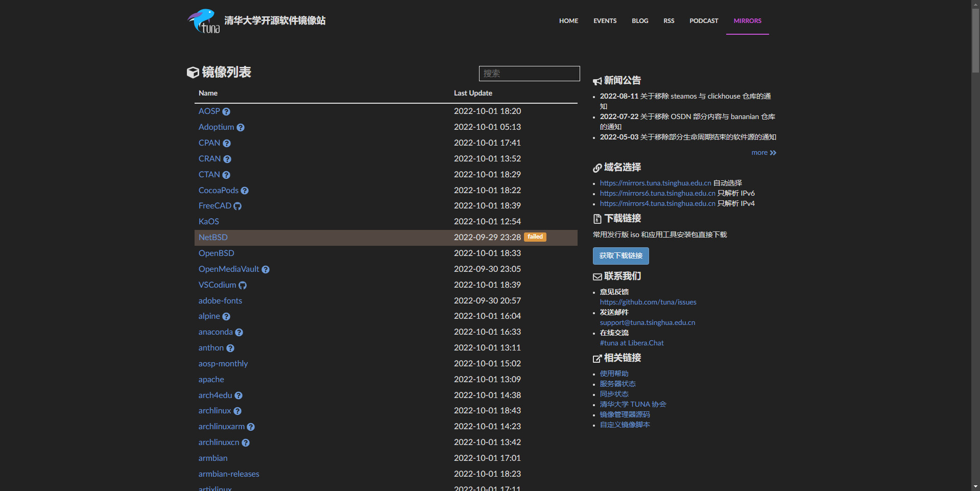The image size is (980, 491).
Task: Open mirrors6 IPv6 domain link
Action: (x=657, y=193)
